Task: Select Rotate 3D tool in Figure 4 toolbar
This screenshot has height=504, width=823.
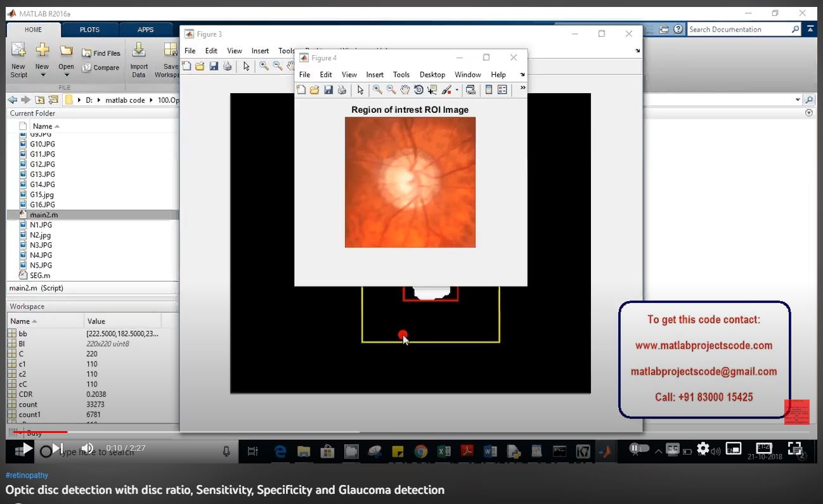Action: (419, 90)
